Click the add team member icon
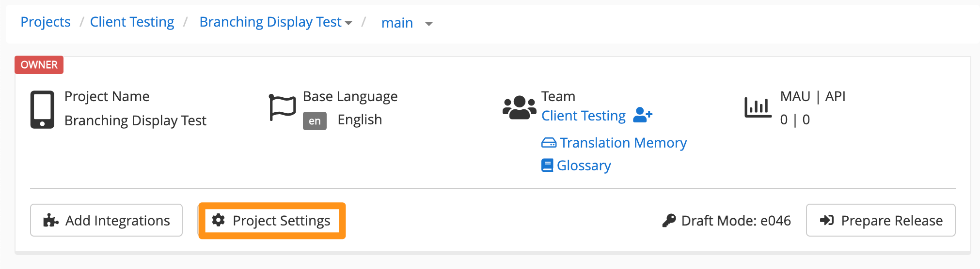Screen dimensions: 980x269 pyautogui.click(x=643, y=115)
